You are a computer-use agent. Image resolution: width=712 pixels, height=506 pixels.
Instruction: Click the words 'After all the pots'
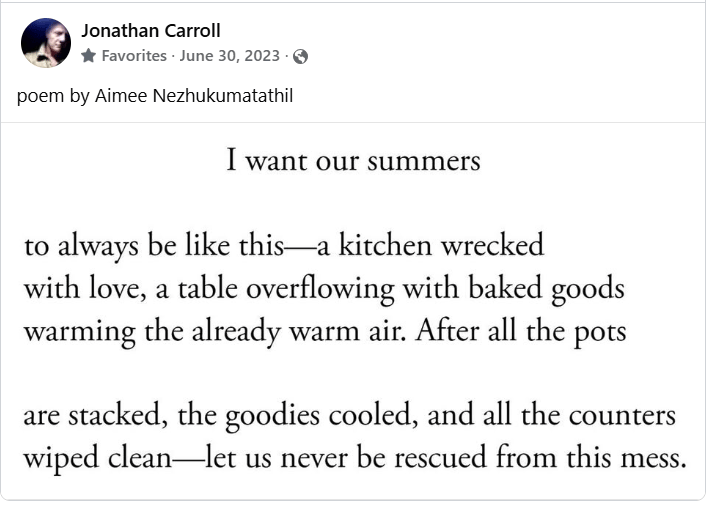click(521, 331)
